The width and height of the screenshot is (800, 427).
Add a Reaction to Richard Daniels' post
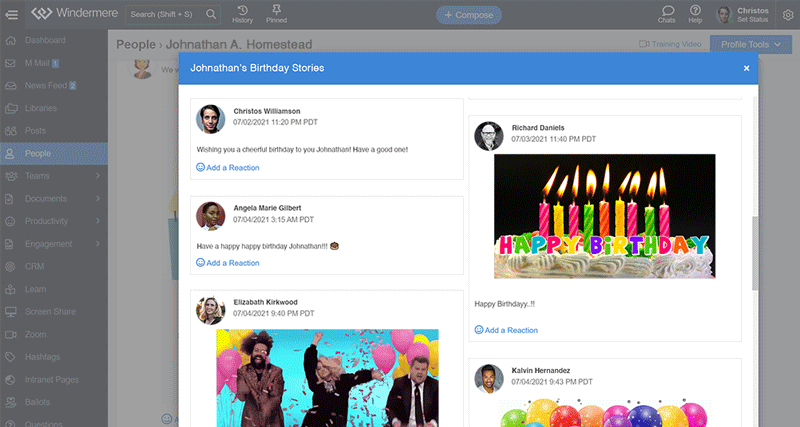coord(506,330)
